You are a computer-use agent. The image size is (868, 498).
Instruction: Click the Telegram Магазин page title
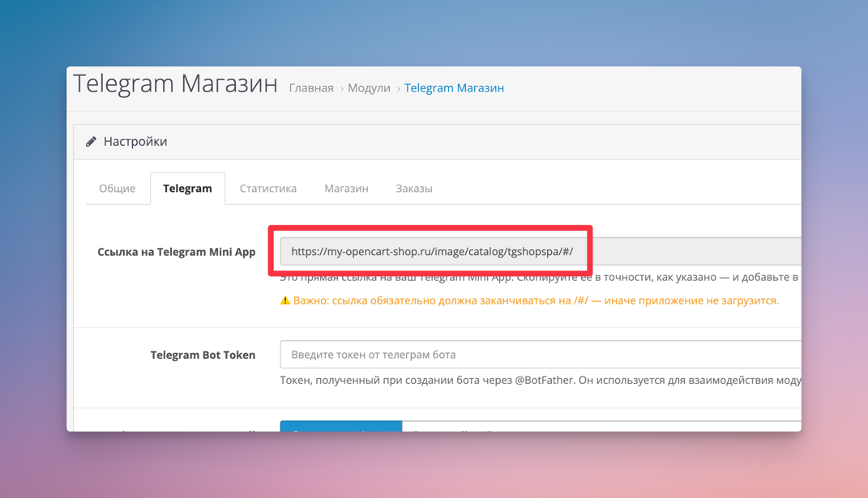174,83
